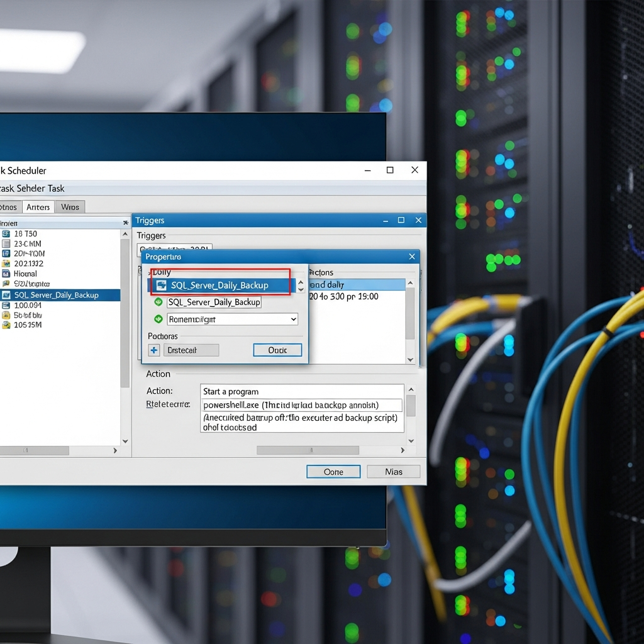644x644 pixels.
Task: Switch to the Anters tab
Action: [38, 206]
